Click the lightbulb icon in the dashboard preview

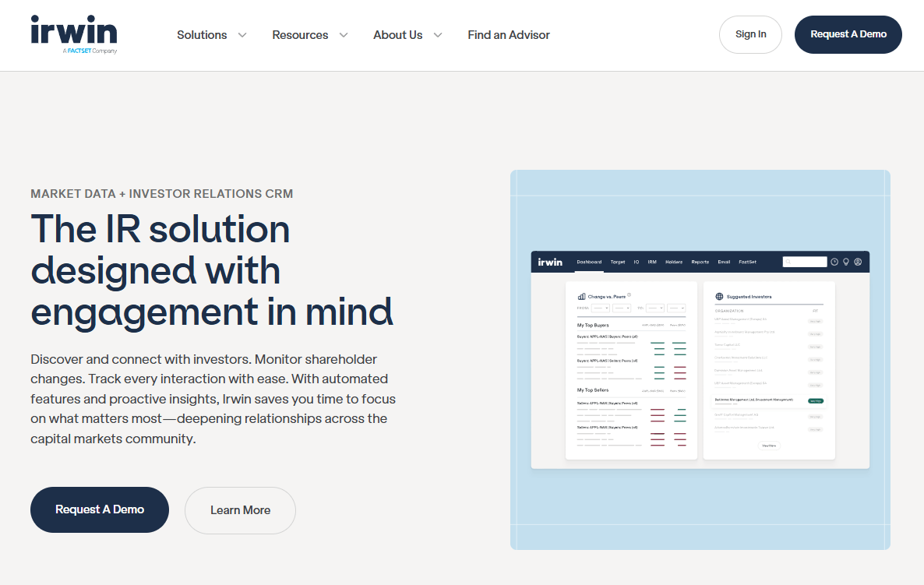(x=846, y=263)
